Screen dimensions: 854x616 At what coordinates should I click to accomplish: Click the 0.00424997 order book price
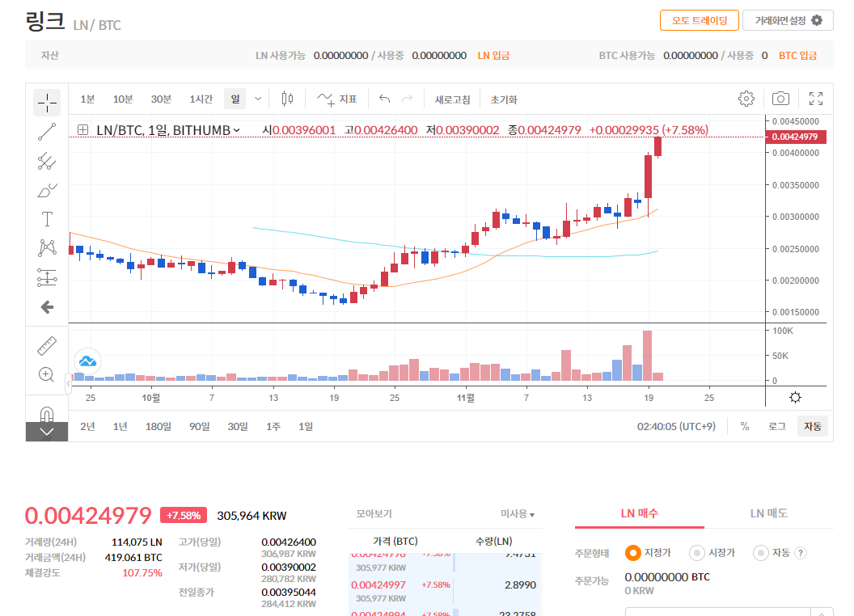(378, 585)
